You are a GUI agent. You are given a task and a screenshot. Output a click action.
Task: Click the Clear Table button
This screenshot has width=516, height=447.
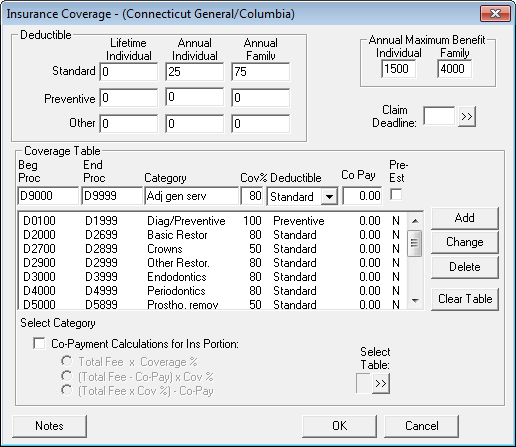(465, 299)
